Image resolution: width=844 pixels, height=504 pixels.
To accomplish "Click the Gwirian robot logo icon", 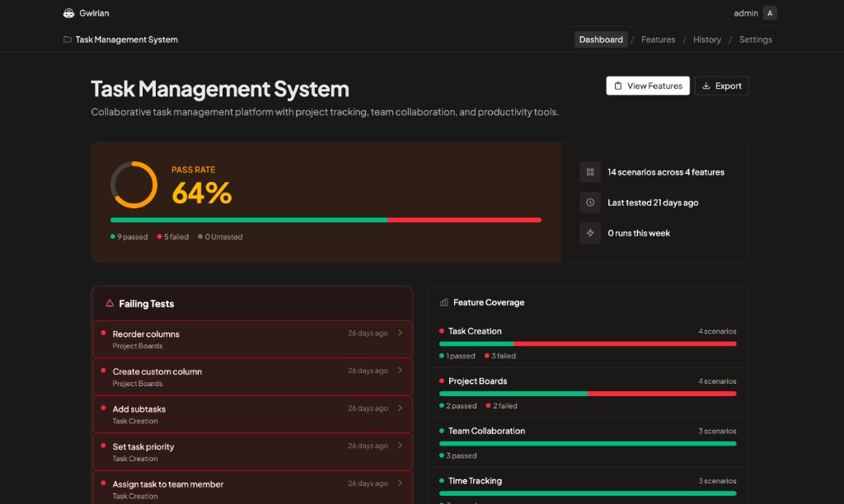I will pyautogui.click(x=68, y=12).
